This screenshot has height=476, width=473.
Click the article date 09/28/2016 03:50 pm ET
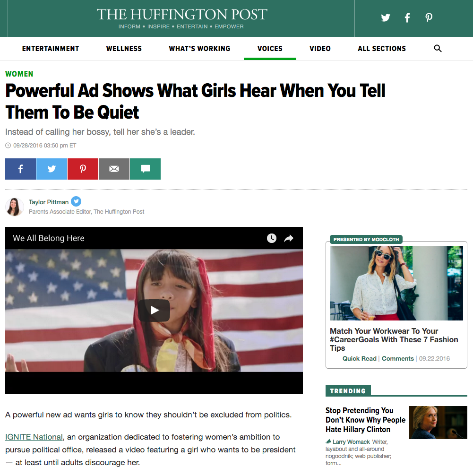[x=44, y=146]
